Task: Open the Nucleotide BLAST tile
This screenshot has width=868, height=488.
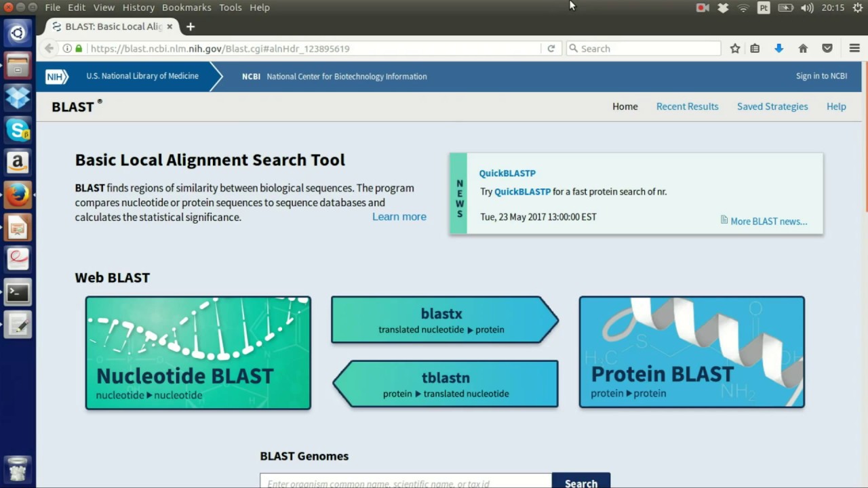Action: 198,352
